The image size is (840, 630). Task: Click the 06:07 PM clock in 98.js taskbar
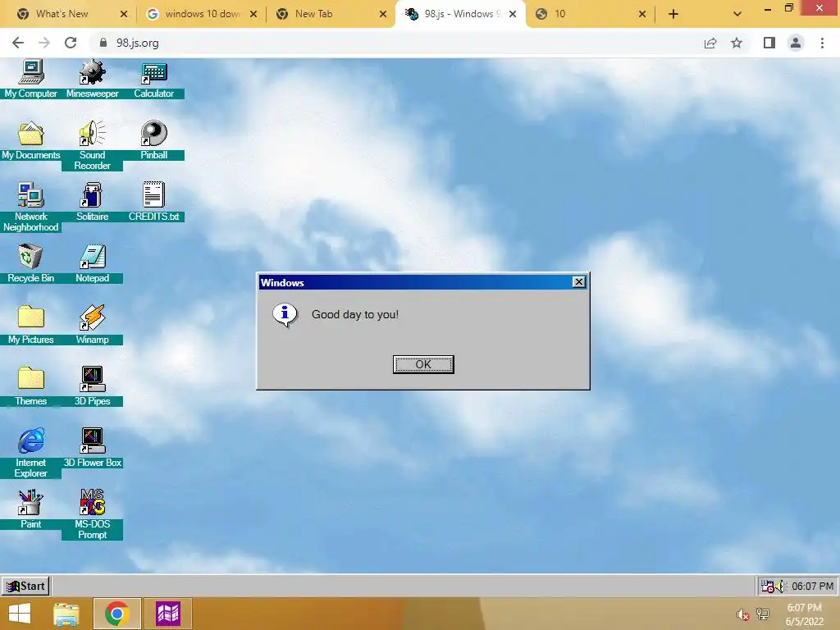click(x=812, y=586)
